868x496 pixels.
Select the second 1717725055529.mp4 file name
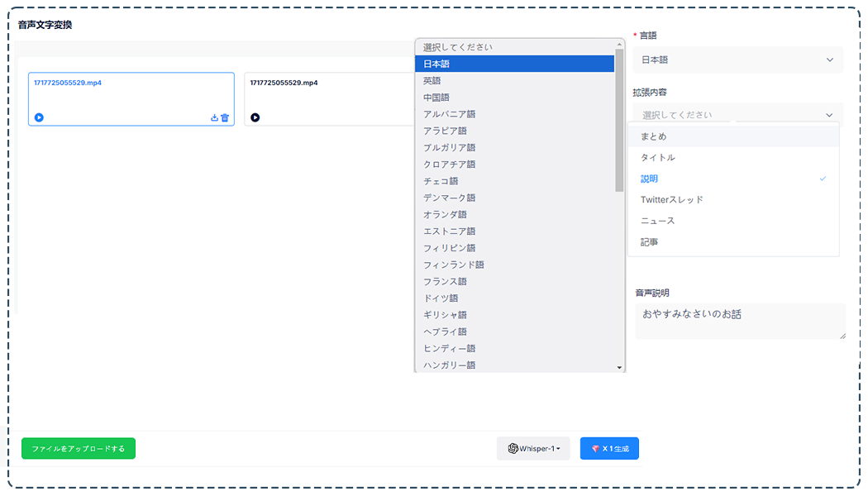tap(284, 83)
